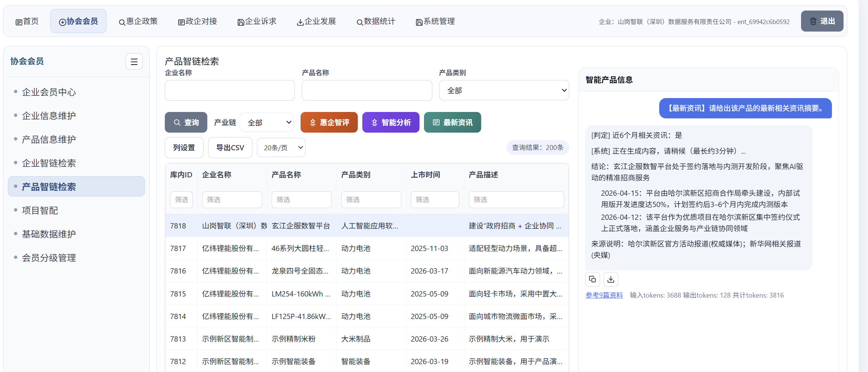Screen dimensions: 868x372
Task: Open the 20条/页 page size dropdown
Action: pyautogui.click(x=281, y=148)
